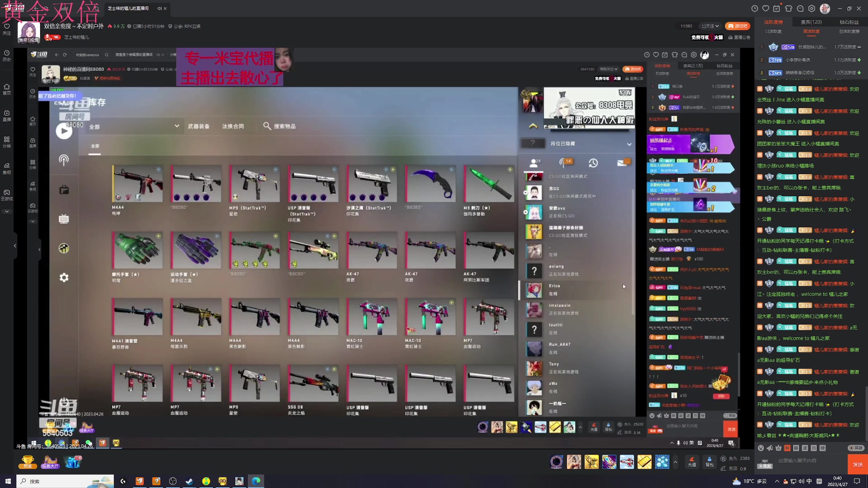Open the 背包 backpack icon
The width and height of the screenshot is (868, 488).
pyautogui.click(x=709, y=461)
